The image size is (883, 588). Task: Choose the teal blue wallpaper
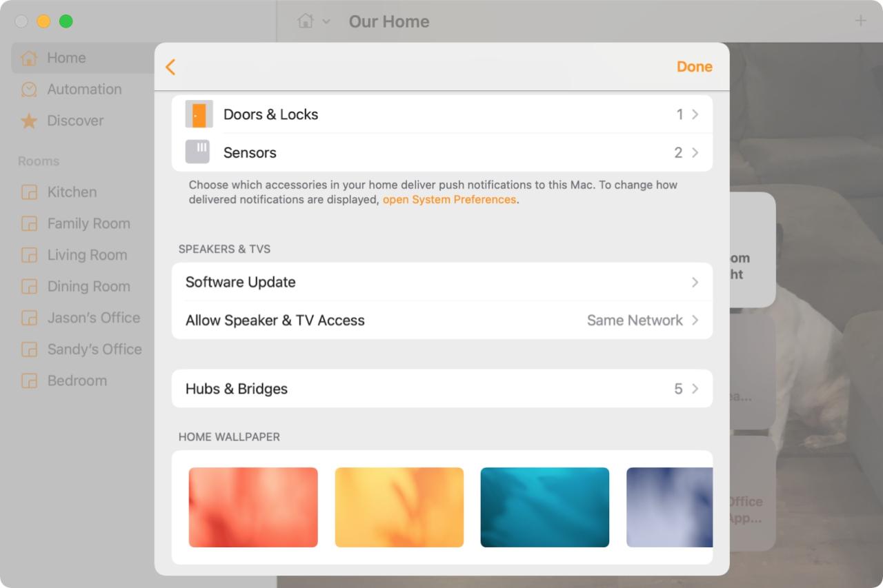point(545,507)
